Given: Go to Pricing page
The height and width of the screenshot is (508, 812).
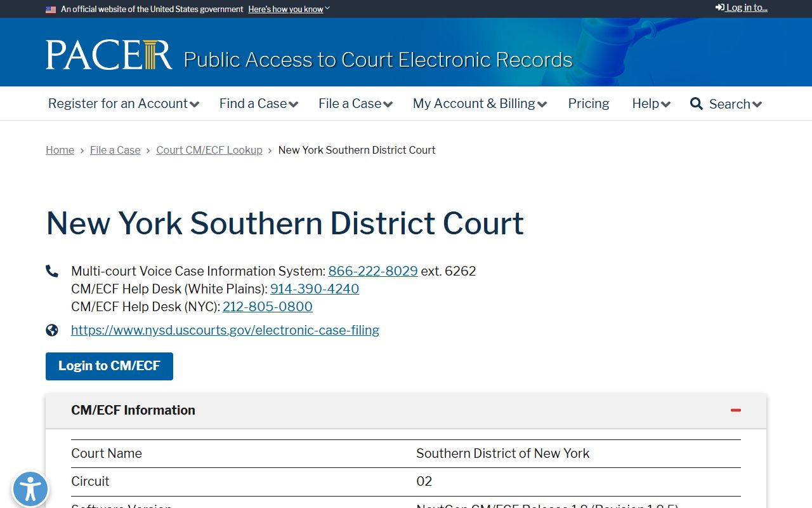Looking at the screenshot, I should (x=589, y=104).
